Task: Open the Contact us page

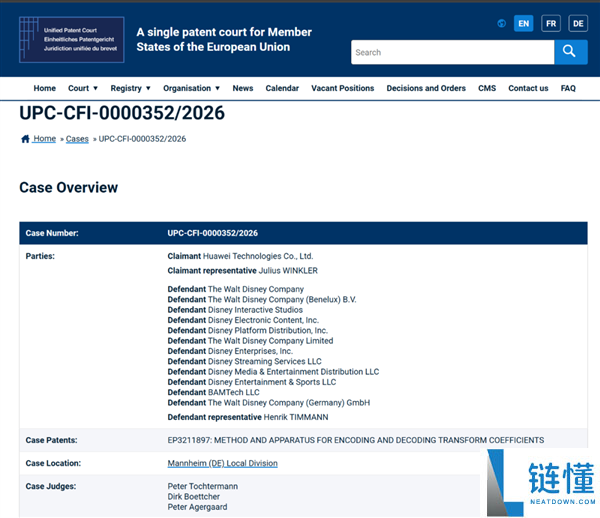Action: pyautogui.click(x=528, y=88)
